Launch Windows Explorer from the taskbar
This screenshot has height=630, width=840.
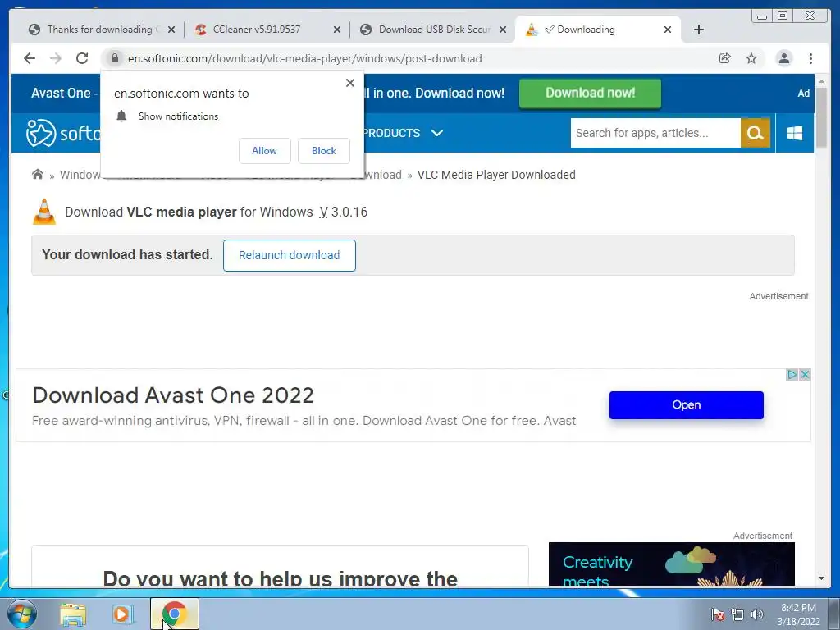coord(73,614)
